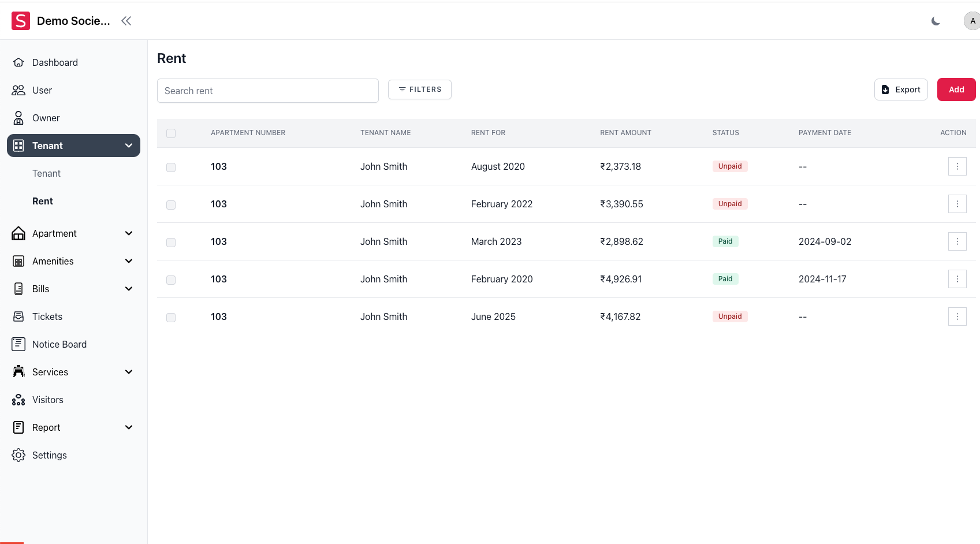This screenshot has width=980, height=544.
Task: Collapse sidebar with double-chevron icon
Action: point(126,21)
